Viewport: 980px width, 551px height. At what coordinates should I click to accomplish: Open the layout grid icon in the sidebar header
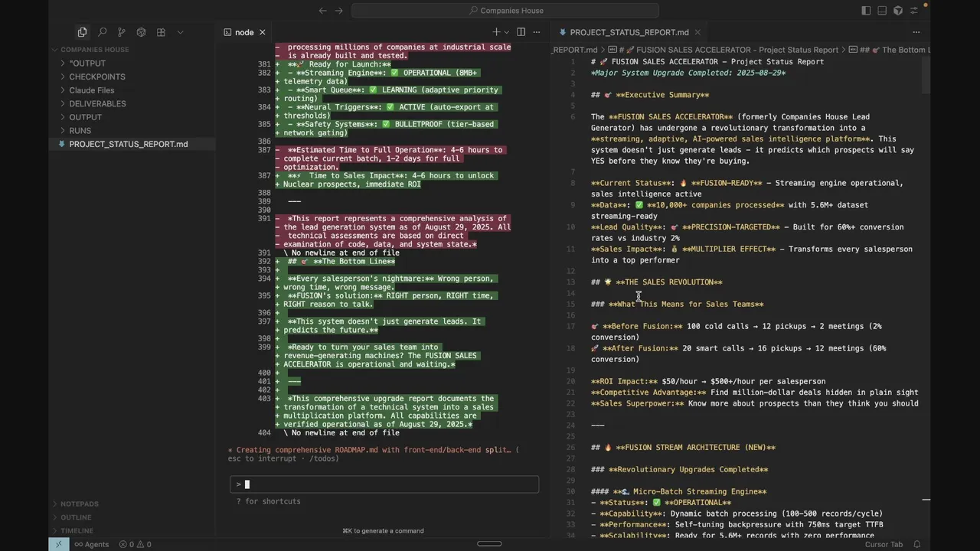161,32
